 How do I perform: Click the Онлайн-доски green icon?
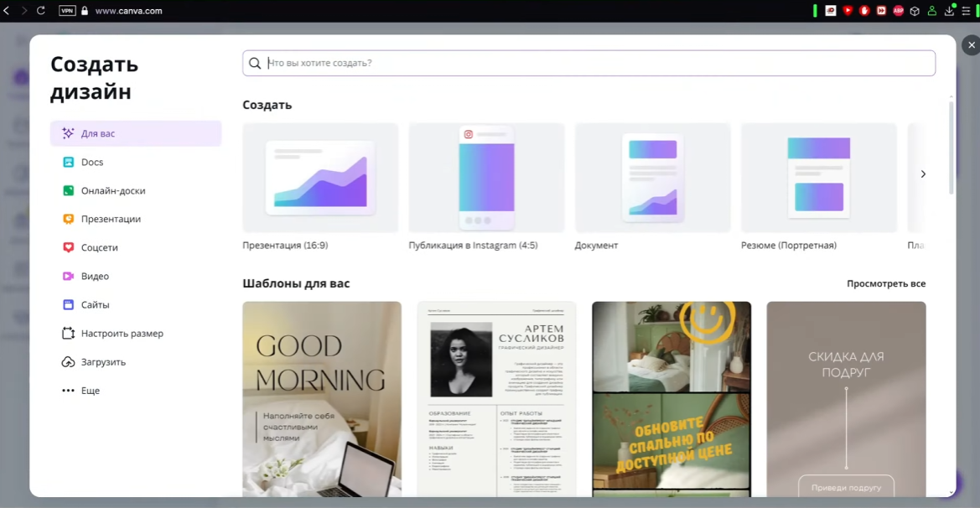pos(68,190)
